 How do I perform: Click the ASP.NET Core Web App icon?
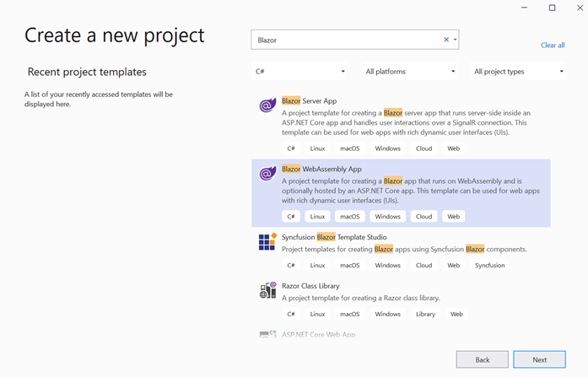[x=267, y=335]
